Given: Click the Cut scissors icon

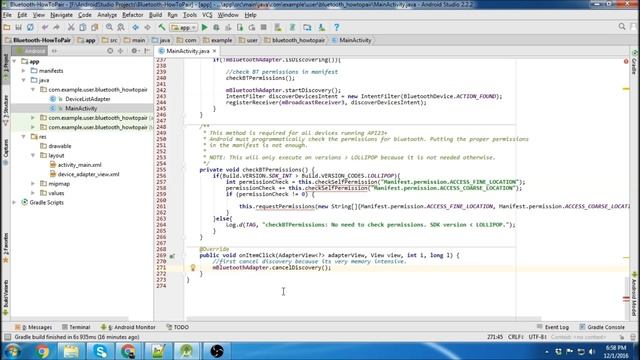Looking at the screenshot, I should point(71,27).
